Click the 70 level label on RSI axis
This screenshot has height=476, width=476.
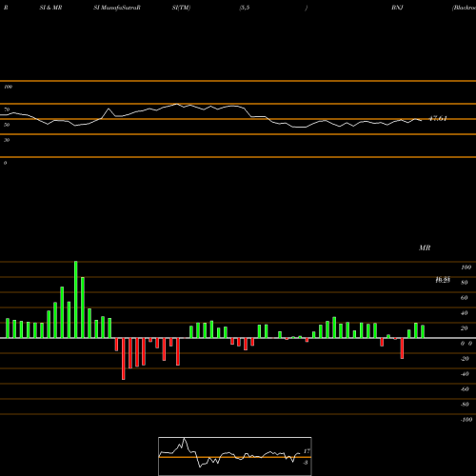(7, 109)
